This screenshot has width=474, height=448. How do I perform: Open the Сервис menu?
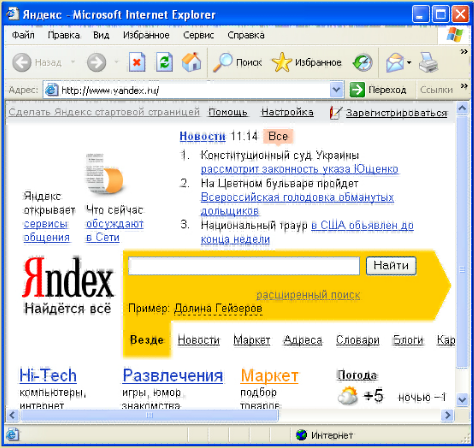pyautogui.click(x=198, y=35)
